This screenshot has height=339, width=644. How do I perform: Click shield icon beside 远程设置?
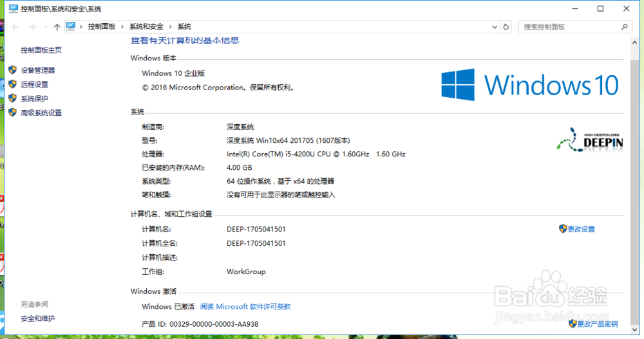(x=13, y=84)
